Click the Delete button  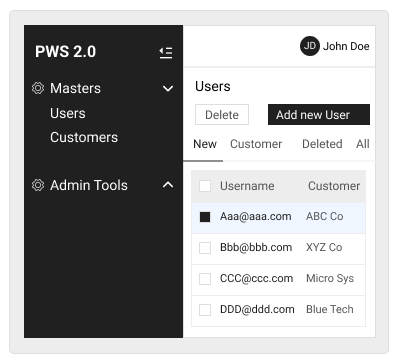(x=222, y=115)
